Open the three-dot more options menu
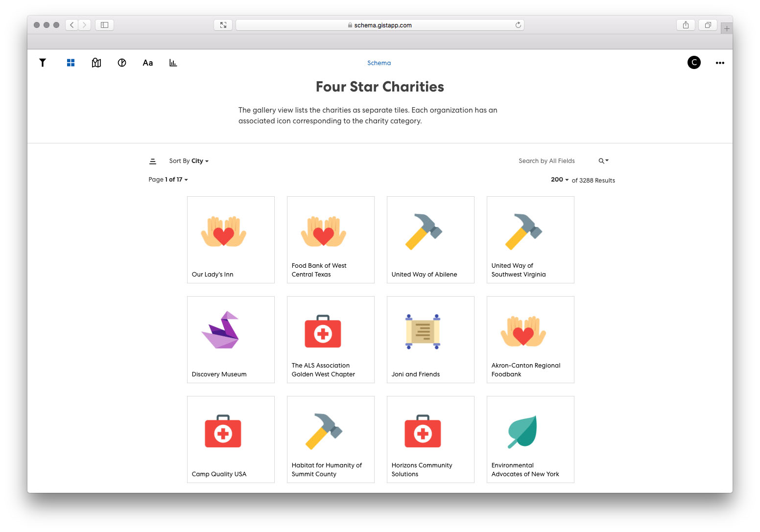 [x=720, y=63]
